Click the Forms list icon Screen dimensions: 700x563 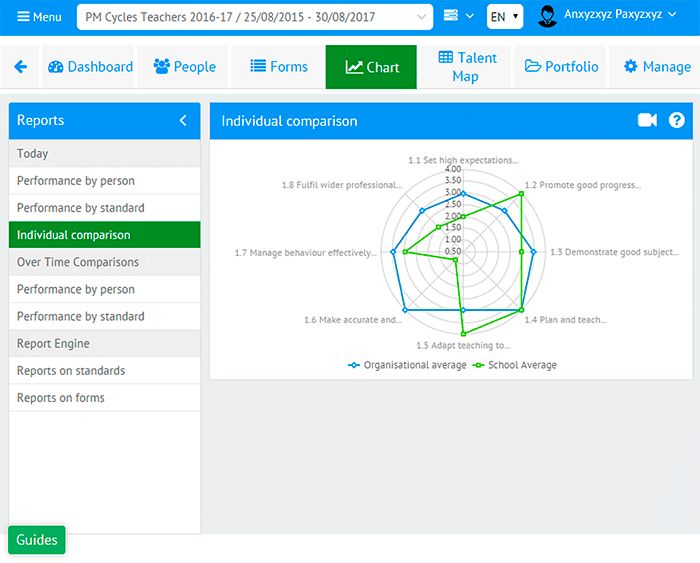click(x=258, y=66)
